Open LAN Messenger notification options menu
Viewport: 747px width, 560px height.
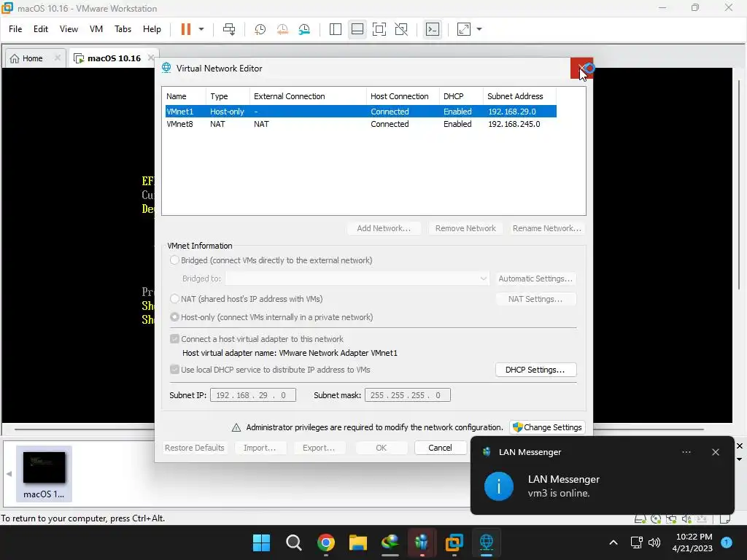686,452
